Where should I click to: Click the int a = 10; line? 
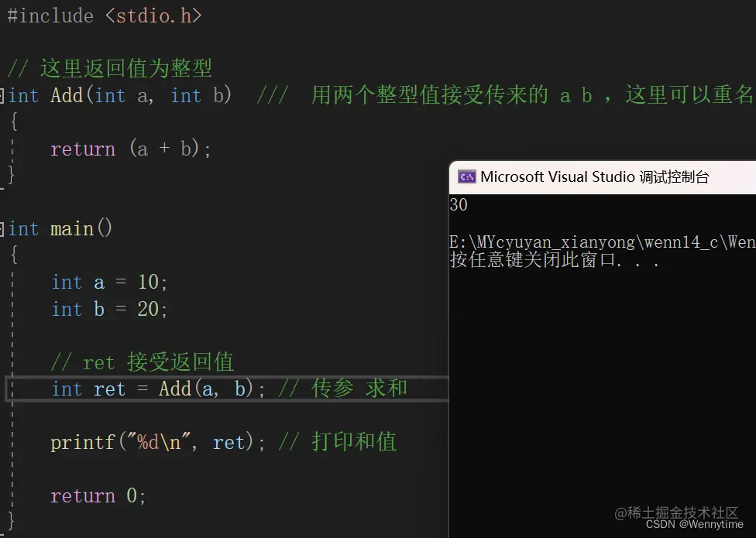pos(109,283)
